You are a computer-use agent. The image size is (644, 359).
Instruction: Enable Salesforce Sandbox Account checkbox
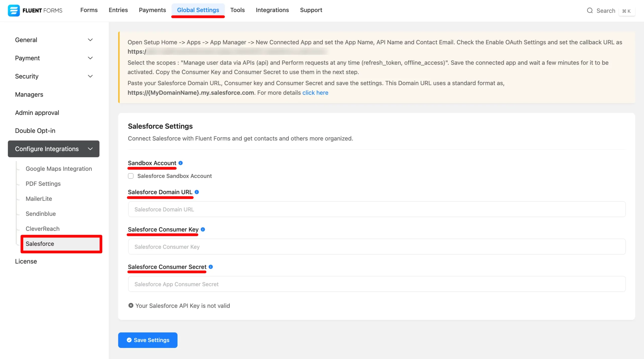tap(131, 176)
